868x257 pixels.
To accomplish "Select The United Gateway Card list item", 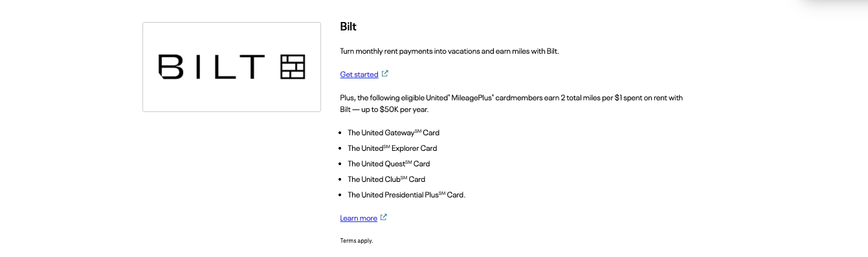I will (x=394, y=133).
